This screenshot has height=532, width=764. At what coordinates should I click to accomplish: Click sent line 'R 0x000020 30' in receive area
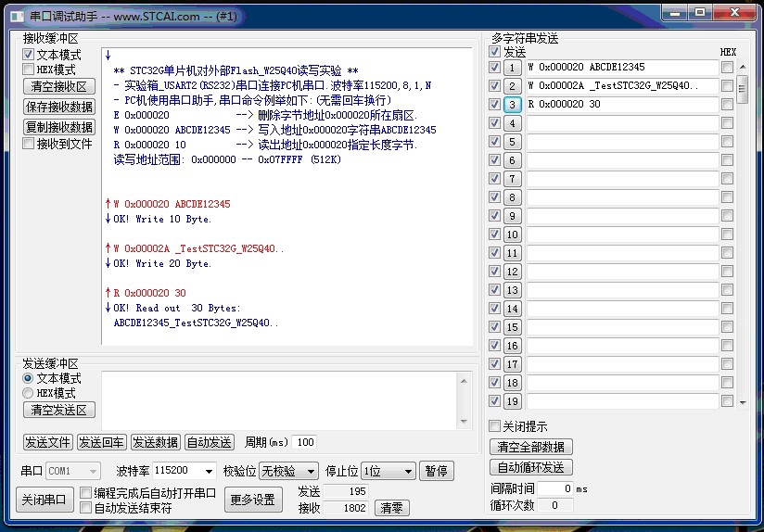point(149,293)
